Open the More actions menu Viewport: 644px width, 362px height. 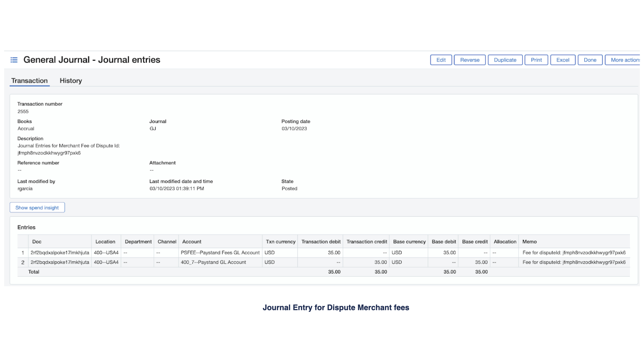click(623, 60)
